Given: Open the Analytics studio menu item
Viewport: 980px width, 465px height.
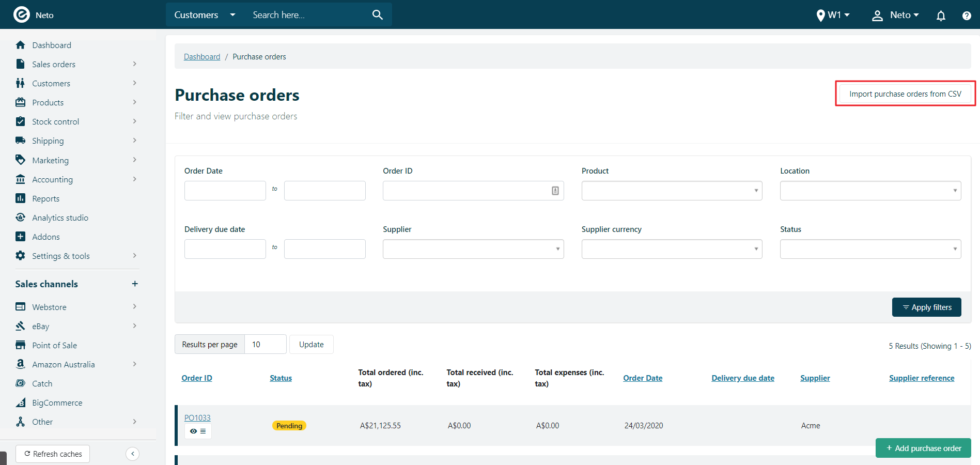Looking at the screenshot, I should pos(60,218).
